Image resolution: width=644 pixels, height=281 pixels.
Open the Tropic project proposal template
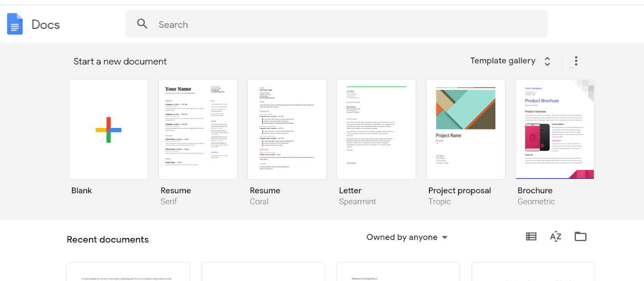(465, 129)
